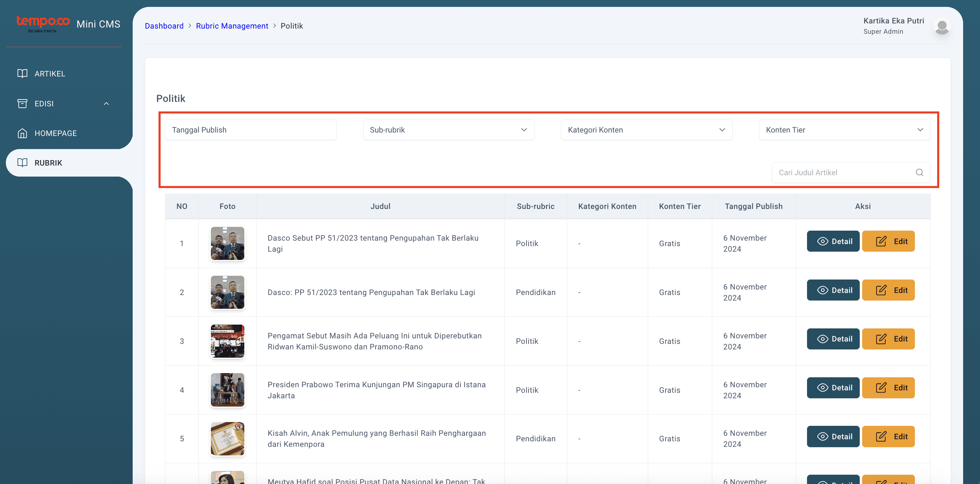Open the Tanggal Publish date field
Image resolution: width=980 pixels, height=484 pixels.
pos(251,130)
